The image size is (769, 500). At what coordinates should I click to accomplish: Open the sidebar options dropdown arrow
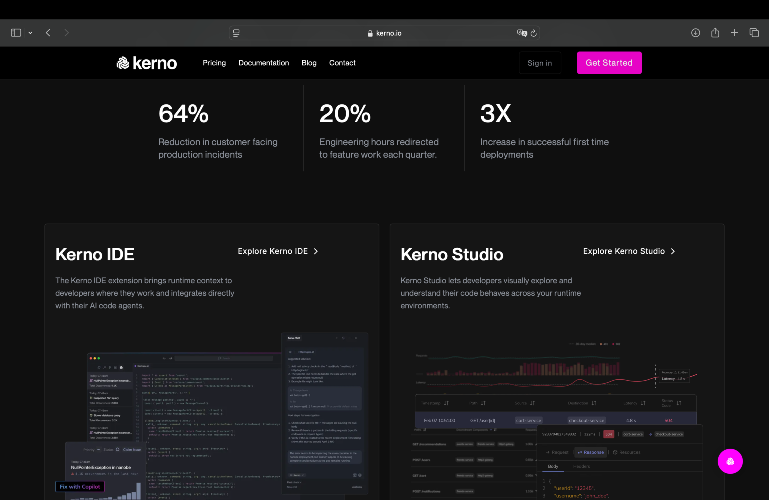click(x=30, y=33)
